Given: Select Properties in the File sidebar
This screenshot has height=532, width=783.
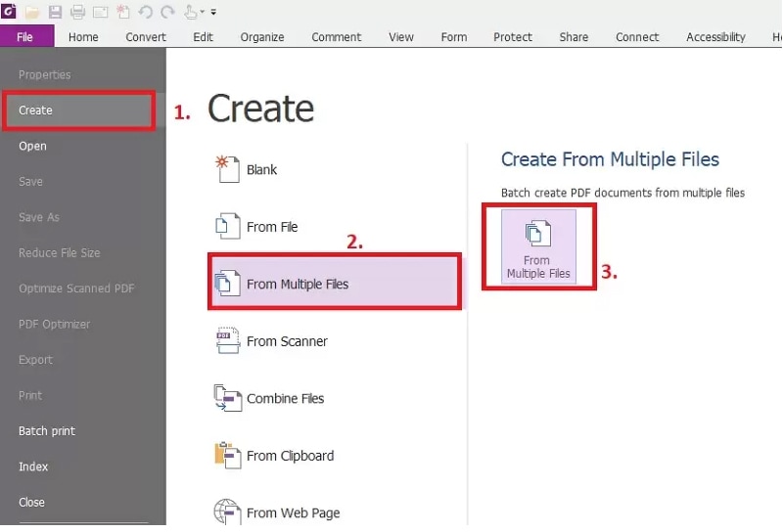Looking at the screenshot, I should 44,75.
